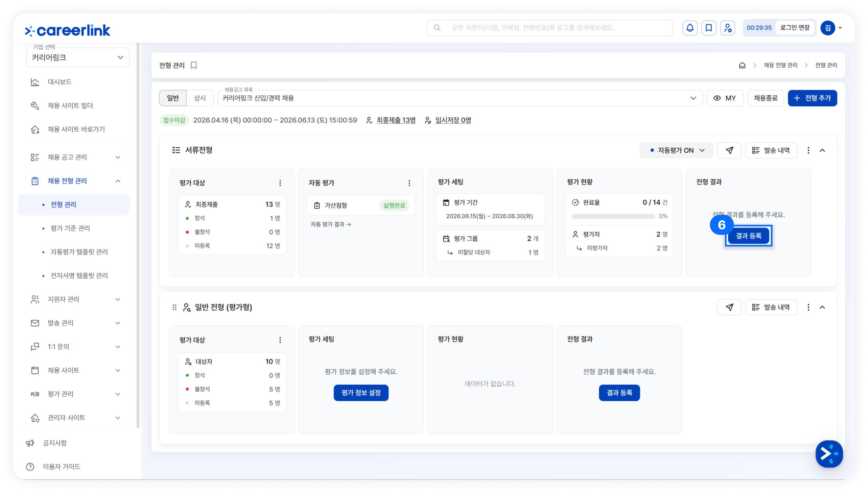Image resolution: width=868 pixels, height=493 pixels.
Task: Select 평가 기준 관리 submenu item
Action: tap(70, 228)
